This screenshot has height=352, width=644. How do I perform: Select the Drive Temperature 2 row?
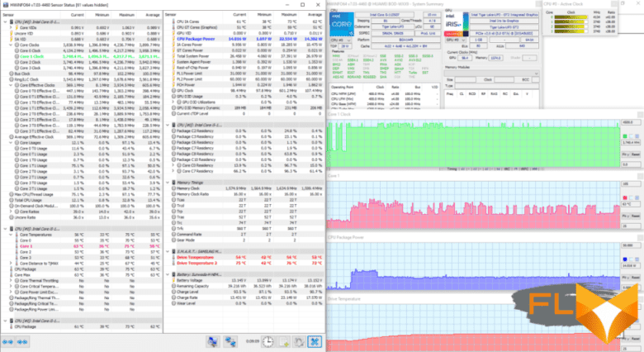[x=244, y=264]
